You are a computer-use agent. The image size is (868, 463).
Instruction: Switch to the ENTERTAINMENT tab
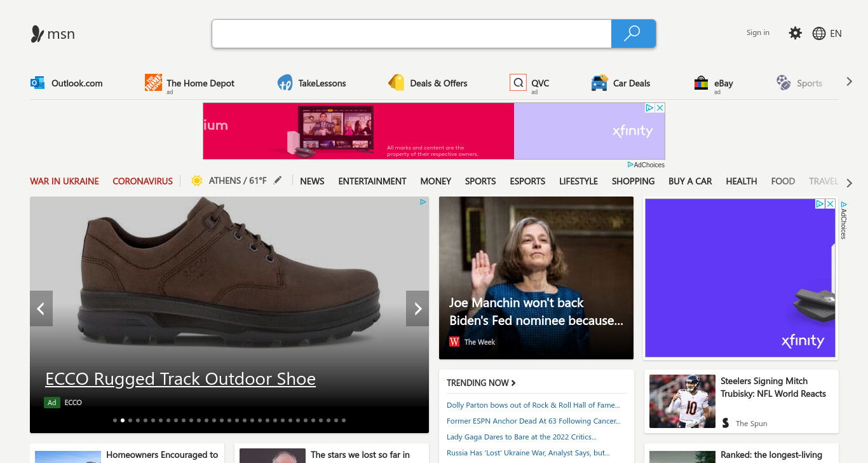[372, 181]
